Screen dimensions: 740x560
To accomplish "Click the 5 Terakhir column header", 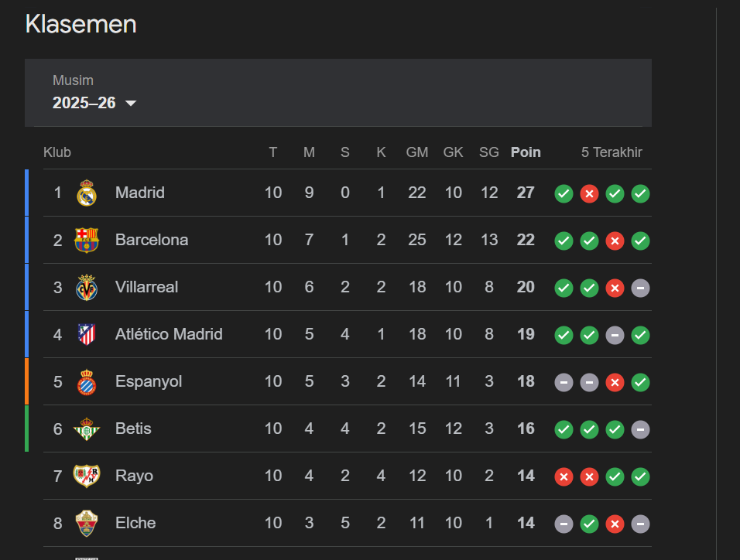I will click(612, 152).
